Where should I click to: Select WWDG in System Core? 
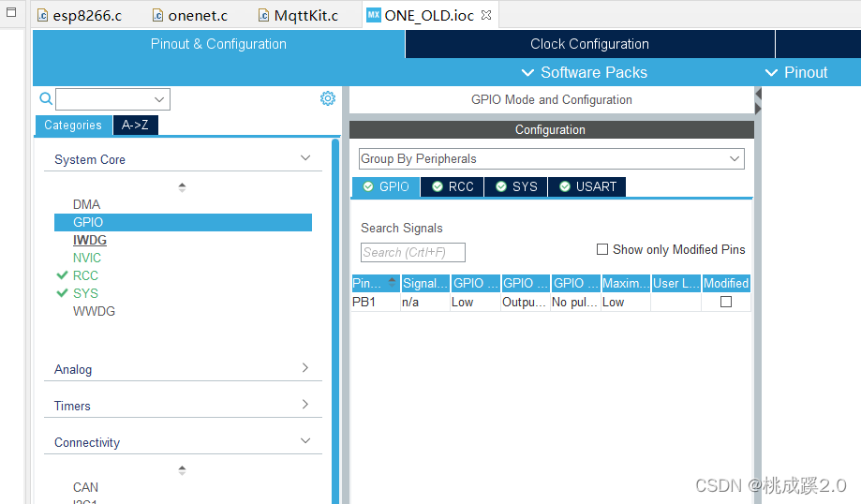[94, 311]
